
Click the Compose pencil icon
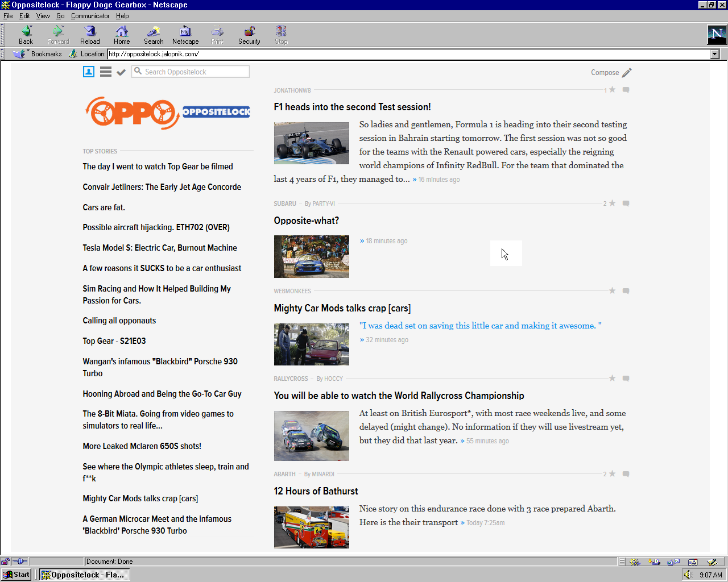[x=627, y=73]
